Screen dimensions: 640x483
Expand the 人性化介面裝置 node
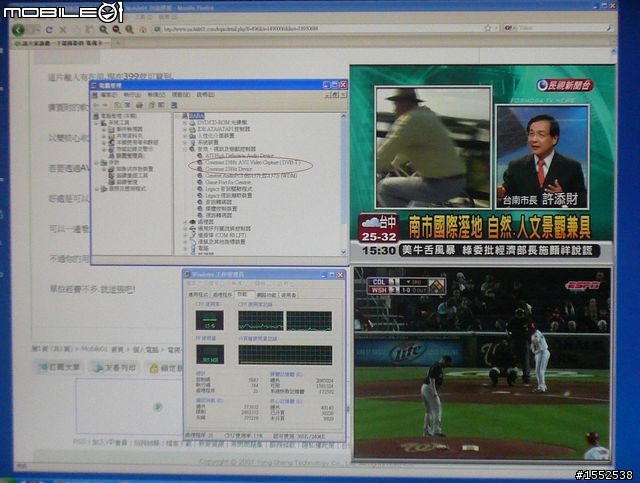184,136
